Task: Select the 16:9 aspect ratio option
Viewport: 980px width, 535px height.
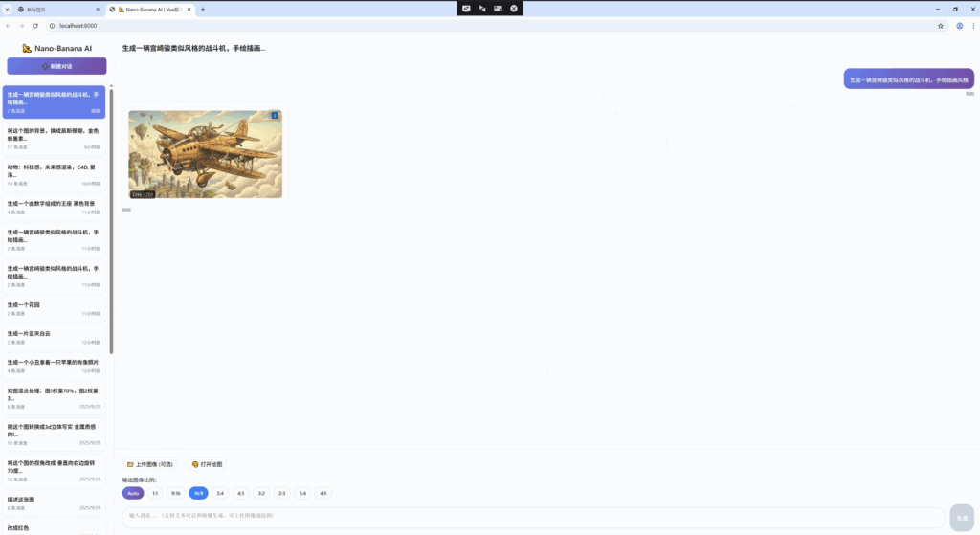Action: [x=198, y=493]
